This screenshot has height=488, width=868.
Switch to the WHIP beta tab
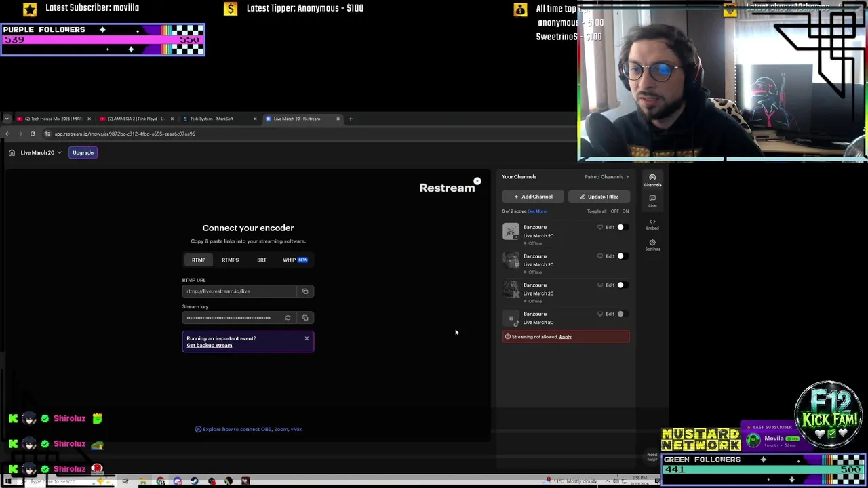294,260
